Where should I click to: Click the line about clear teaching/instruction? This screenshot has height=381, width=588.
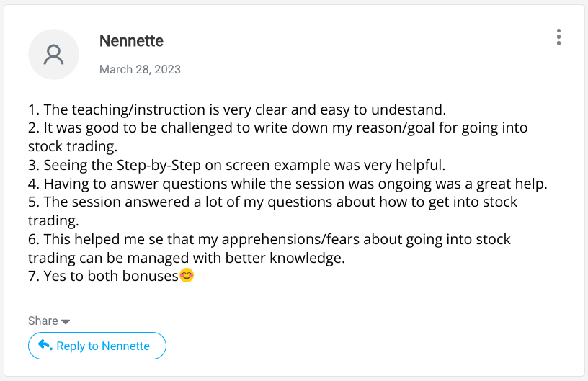[x=237, y=109]
